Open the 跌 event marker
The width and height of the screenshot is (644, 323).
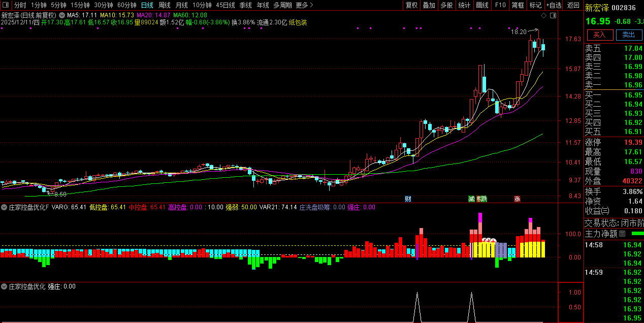(x=484, y=199)
